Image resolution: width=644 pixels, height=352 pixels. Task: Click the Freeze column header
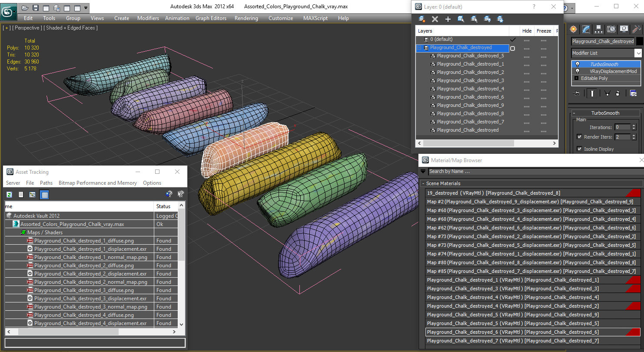pyautogui.click(x=544, y=31)
